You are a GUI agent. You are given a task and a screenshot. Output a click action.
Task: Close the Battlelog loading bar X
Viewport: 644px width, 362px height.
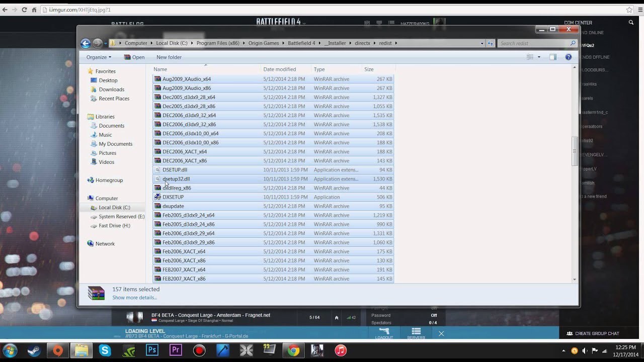[x=441, y=333]
